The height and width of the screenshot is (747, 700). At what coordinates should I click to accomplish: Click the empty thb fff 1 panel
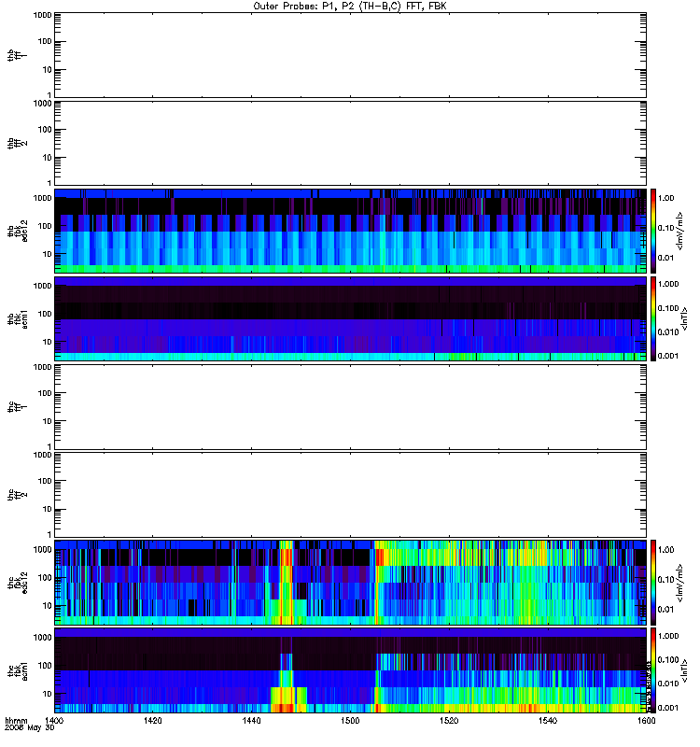pyautogui.click(x=351, y=55)
